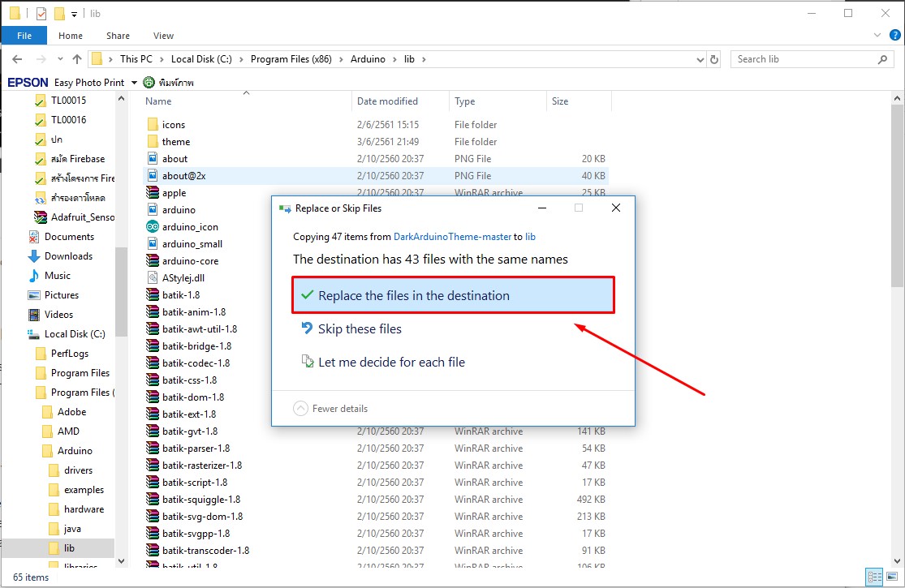
Task: Refresh the current folder view
Action: click(x=714, y=59)
